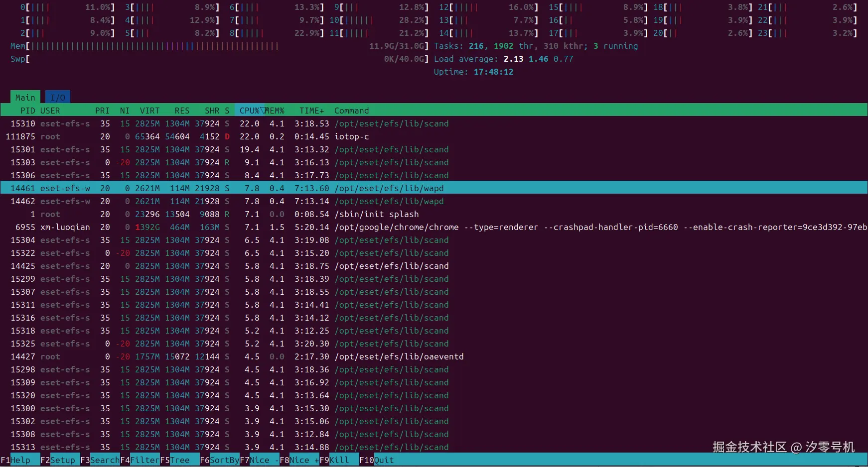Click the CPU 0 usage meter
The width and height of the screenshot is (868, 467).
(x=67, y=7)
